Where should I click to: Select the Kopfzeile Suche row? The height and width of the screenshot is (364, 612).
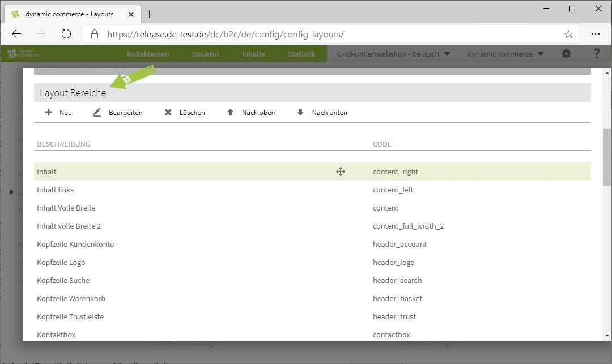pyautogui.click(x=312, y=280)
